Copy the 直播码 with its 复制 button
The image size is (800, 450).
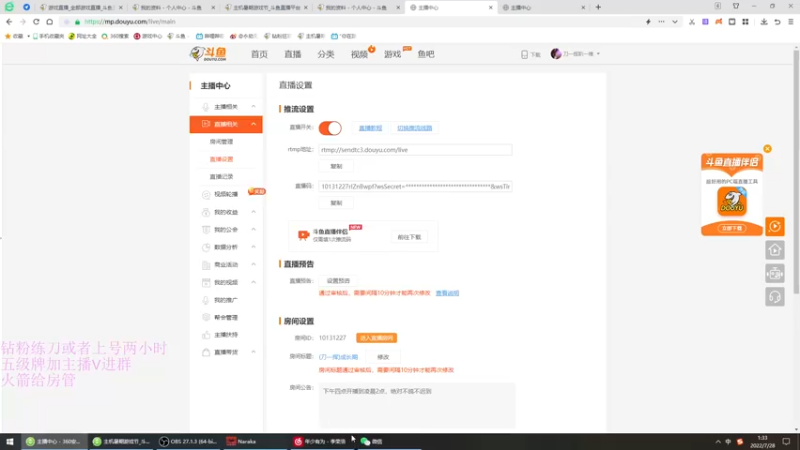(x=336, y=203)
